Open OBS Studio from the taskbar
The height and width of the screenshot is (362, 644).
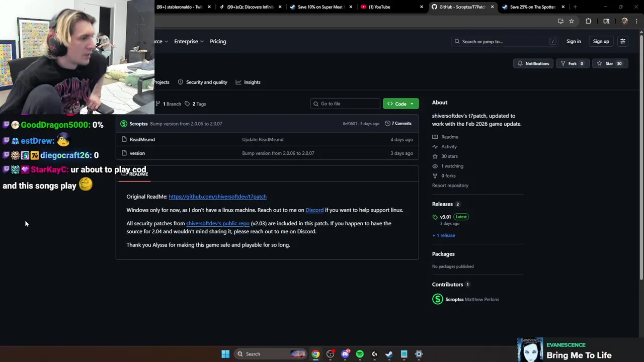(x=330, y=354)
